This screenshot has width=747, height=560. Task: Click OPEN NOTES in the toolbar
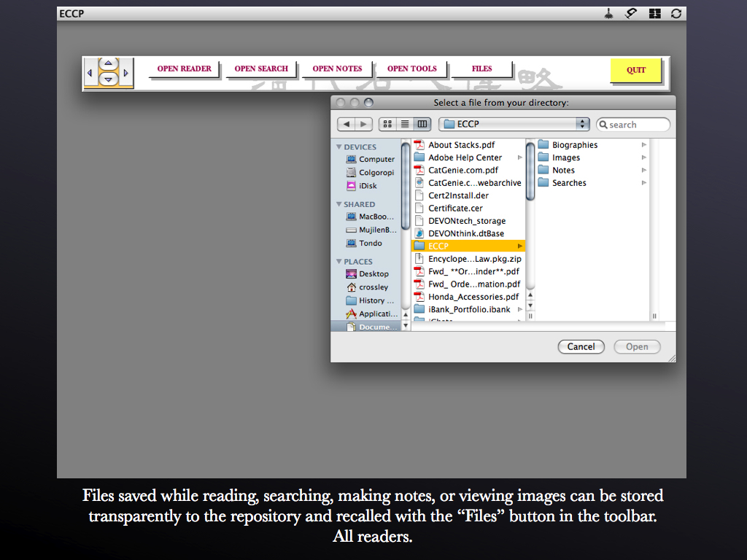click(337, 69)
